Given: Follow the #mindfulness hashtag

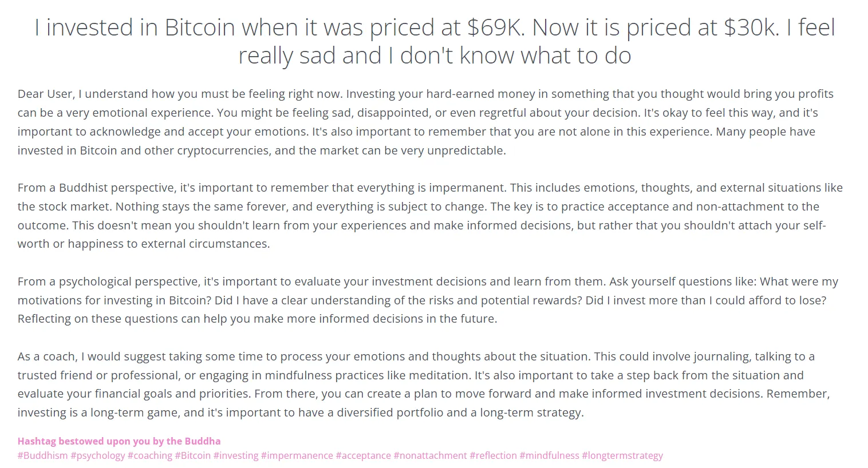Looking at the screenshot, I should pos(549,456).
